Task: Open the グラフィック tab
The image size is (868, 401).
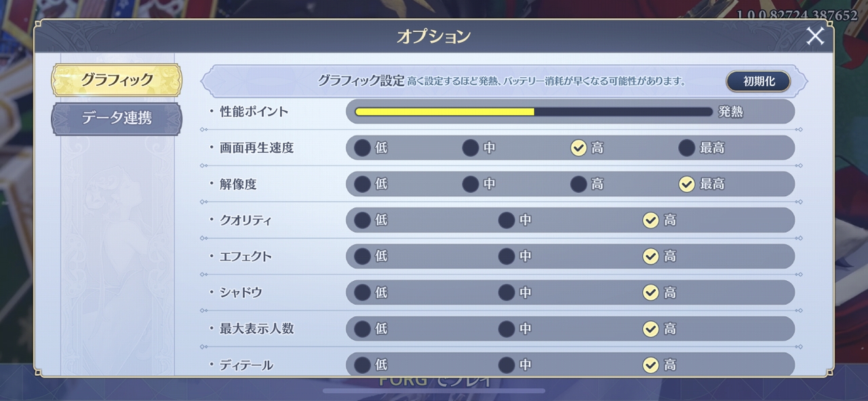Action: (117, 80)
